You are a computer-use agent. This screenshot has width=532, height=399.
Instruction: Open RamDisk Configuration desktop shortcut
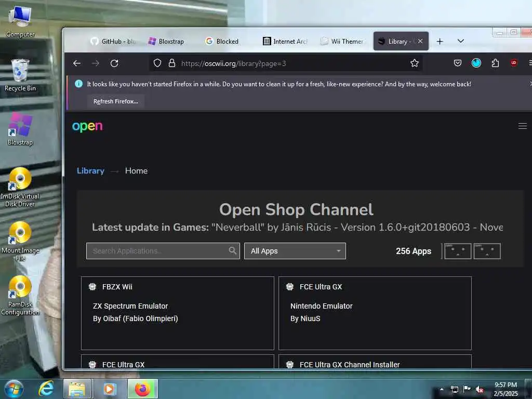pos(20,296)
